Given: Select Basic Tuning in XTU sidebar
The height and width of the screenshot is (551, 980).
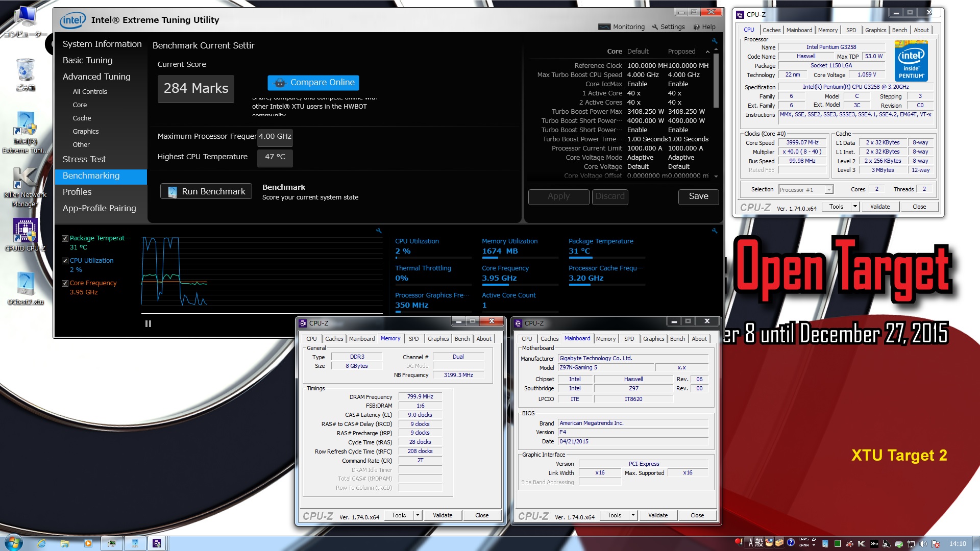Looking at the screenshot, I should tap(88, 60).
